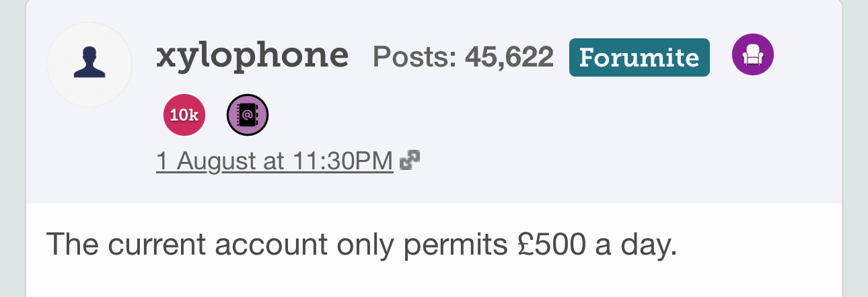Select the pink 10k posts badge
868x297 pixels.
click(184, 115)
